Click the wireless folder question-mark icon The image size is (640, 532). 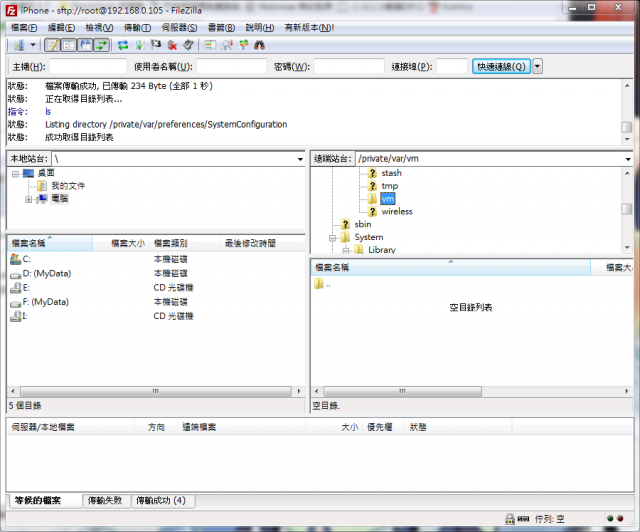pos(372,211)
